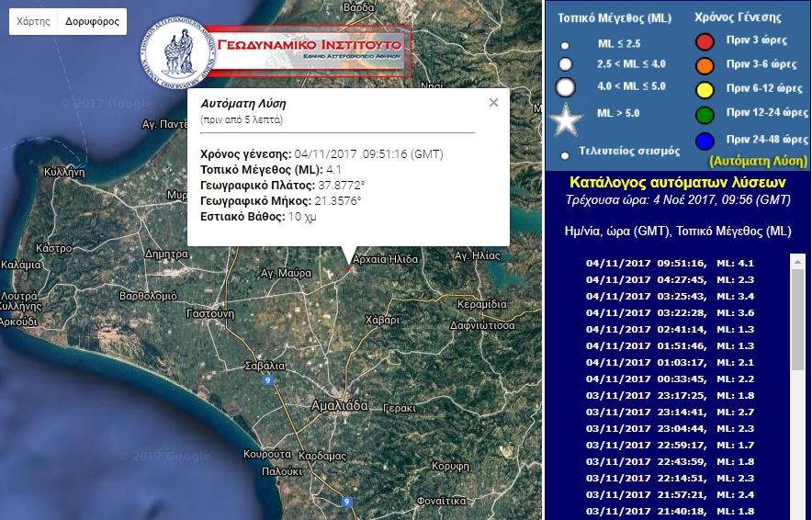The width and height of the screenshot is (812, 520).
Task: Click the white star ML > 5.0 icon
Action: [x=566, y=120]
